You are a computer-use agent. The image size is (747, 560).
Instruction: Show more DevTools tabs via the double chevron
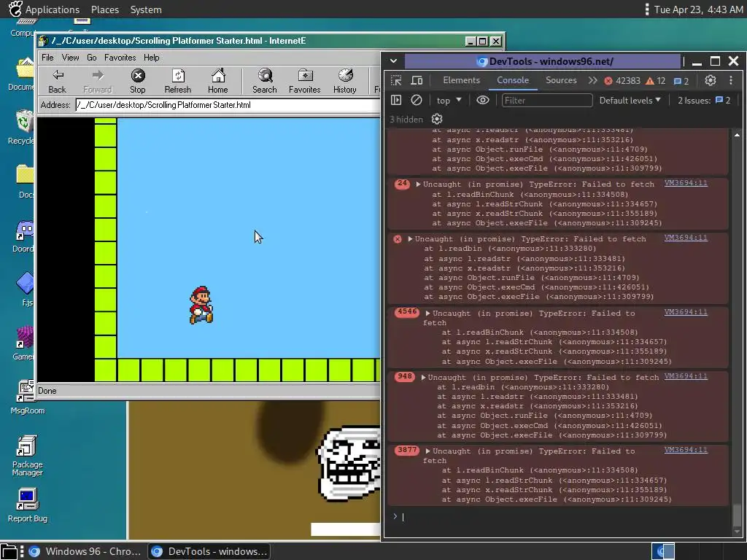592,80
